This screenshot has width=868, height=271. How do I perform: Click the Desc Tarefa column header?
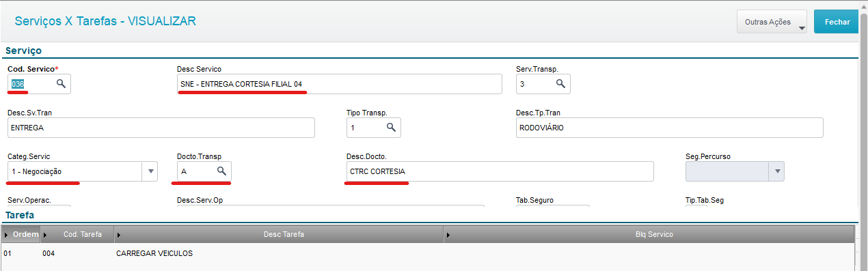[x=280, y=234]
